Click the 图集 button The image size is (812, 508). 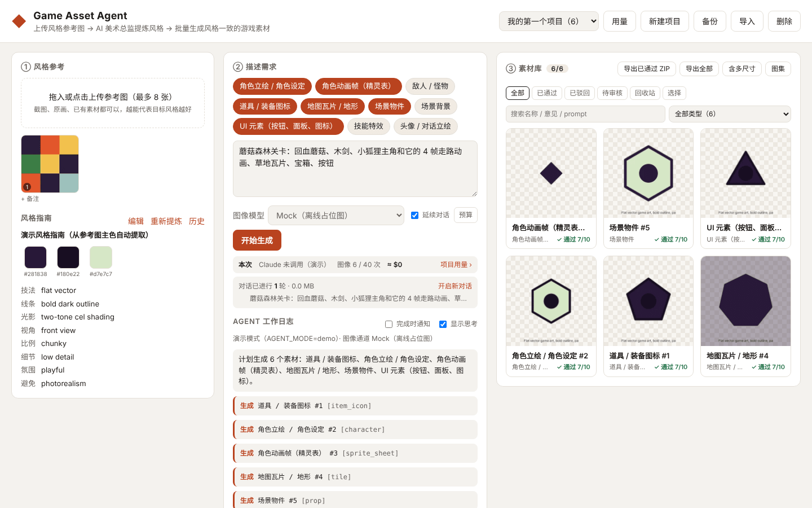tap(778, 69)
